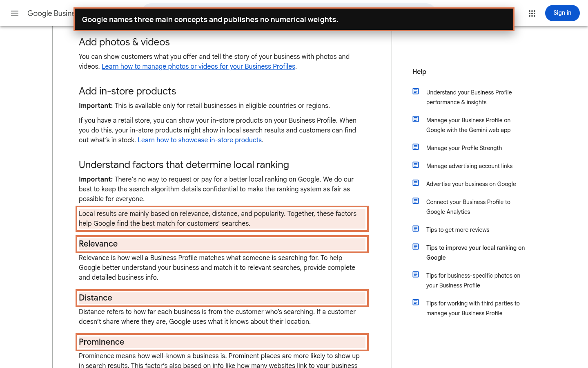Click article icon beside 'Understand your Business Profile performance'
This screenshot has width=588, height=368.
coord(416,91)
